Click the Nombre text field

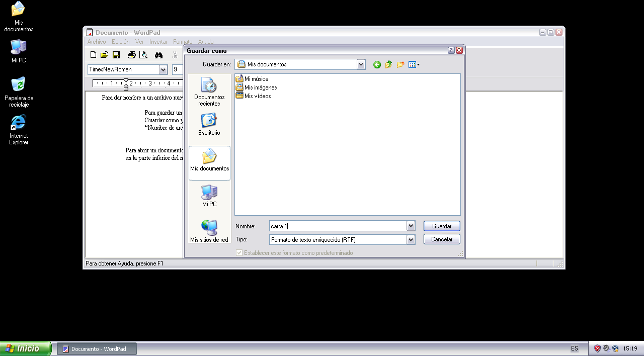(338, 226)
